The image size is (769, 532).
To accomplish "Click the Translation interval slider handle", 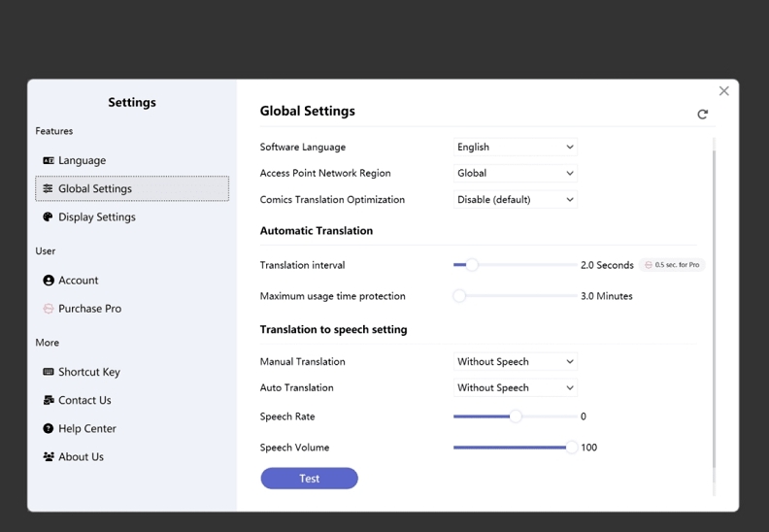I will [472, 265].
